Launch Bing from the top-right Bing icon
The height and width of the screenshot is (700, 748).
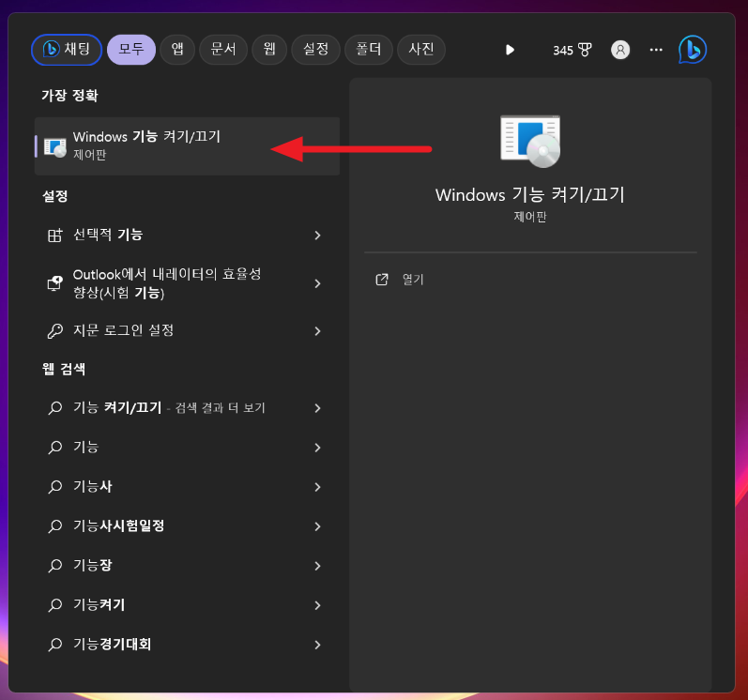[x=693, y=50]
